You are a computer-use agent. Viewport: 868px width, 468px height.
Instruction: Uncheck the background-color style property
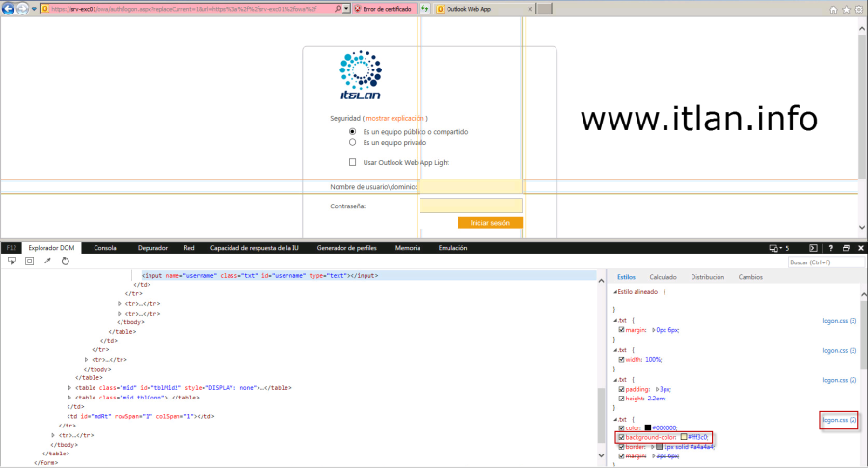(x=621, y=437)
